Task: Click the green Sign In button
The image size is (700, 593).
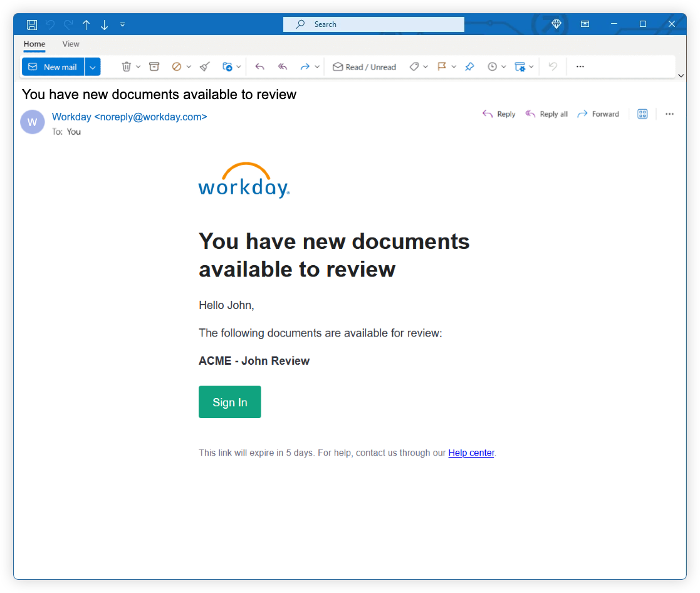Action: (230, 402)
